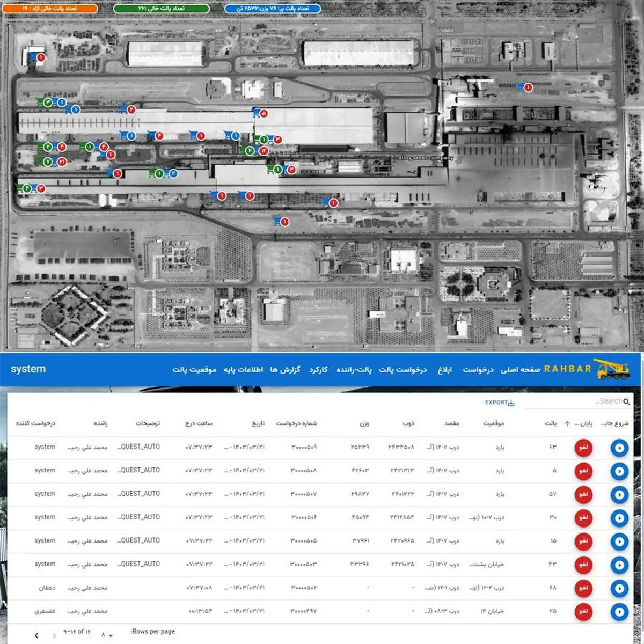The image size is (644, 644).
Task: Click the RAHBAR crane truck logo
Action: (611, 369)
